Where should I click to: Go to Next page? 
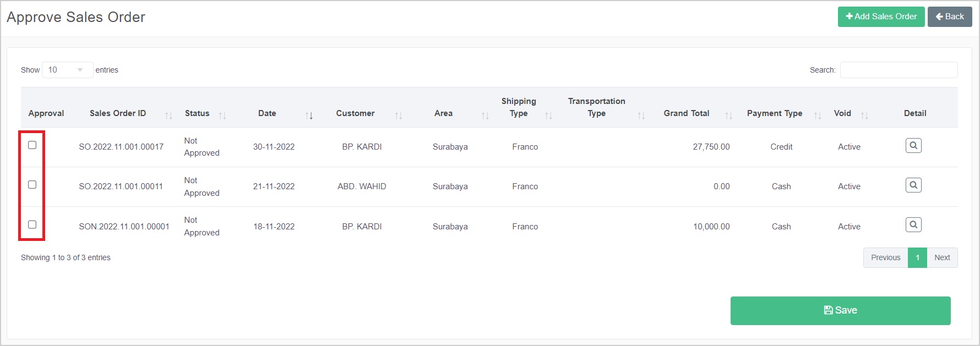coord(942,257)
